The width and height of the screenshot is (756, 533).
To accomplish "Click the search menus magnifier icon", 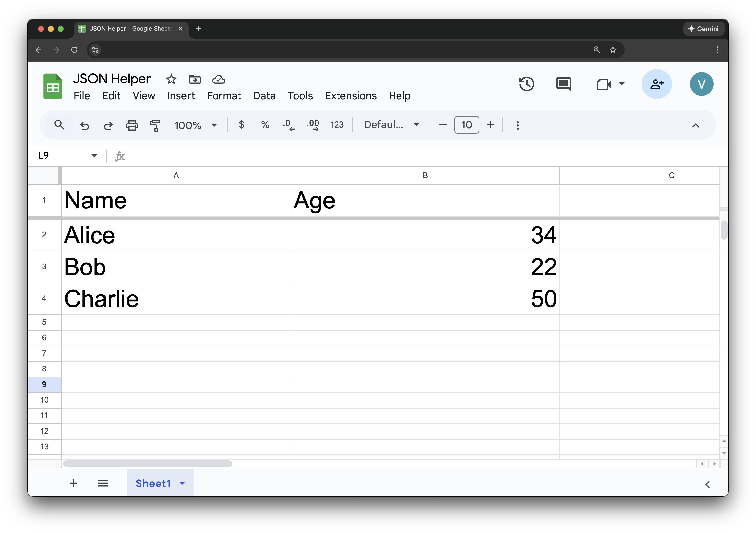I will tap(59, 125).
